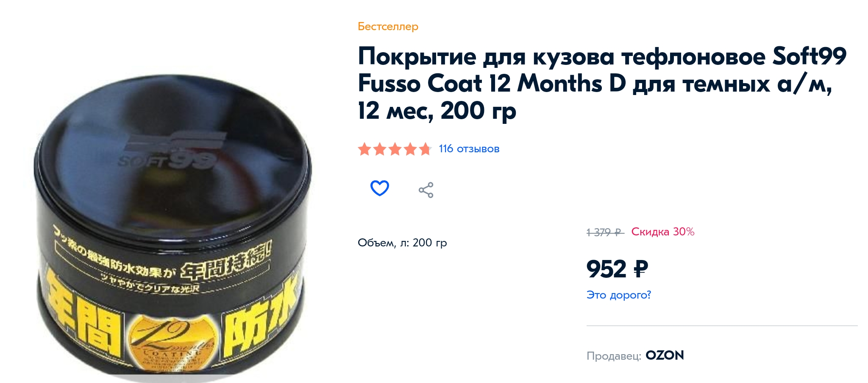Select the fifth half-filled rating star
Viewport: 868px width, 383px height.
[x=425, y=149]
